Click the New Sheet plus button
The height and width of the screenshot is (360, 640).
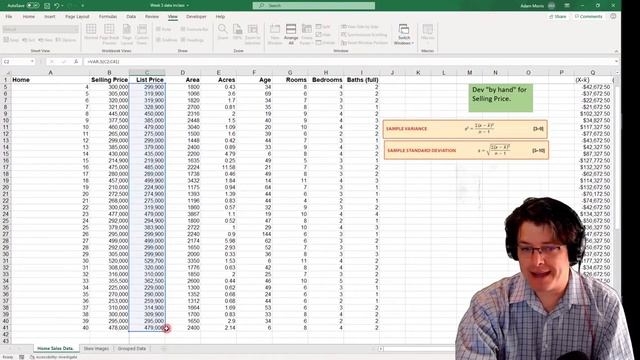point(163,349)
